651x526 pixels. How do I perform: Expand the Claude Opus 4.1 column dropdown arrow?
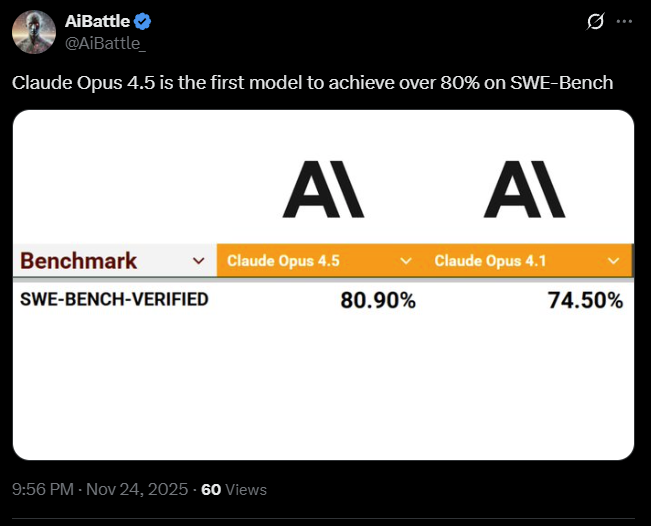tap(614, 261)
